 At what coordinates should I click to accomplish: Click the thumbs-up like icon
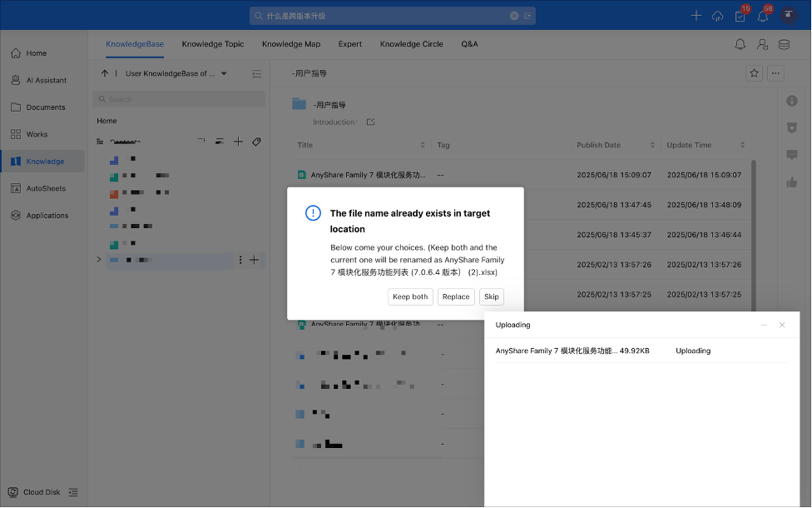click(x=792, y=182)
